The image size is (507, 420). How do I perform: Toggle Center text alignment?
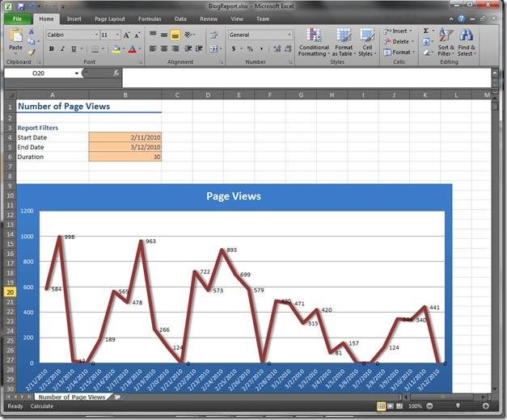coord(164,48)
